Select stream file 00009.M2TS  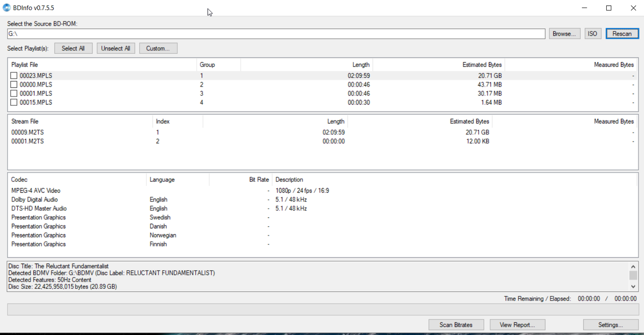click(323, 132)
